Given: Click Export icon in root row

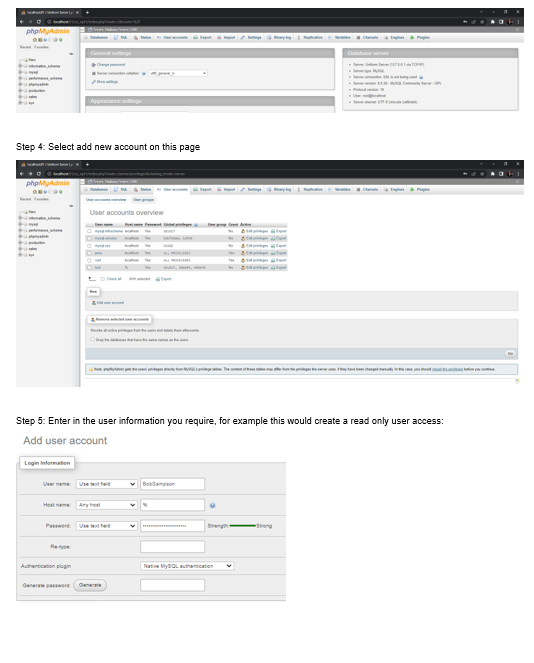Looking at the screenshot, I should point(273,260).
